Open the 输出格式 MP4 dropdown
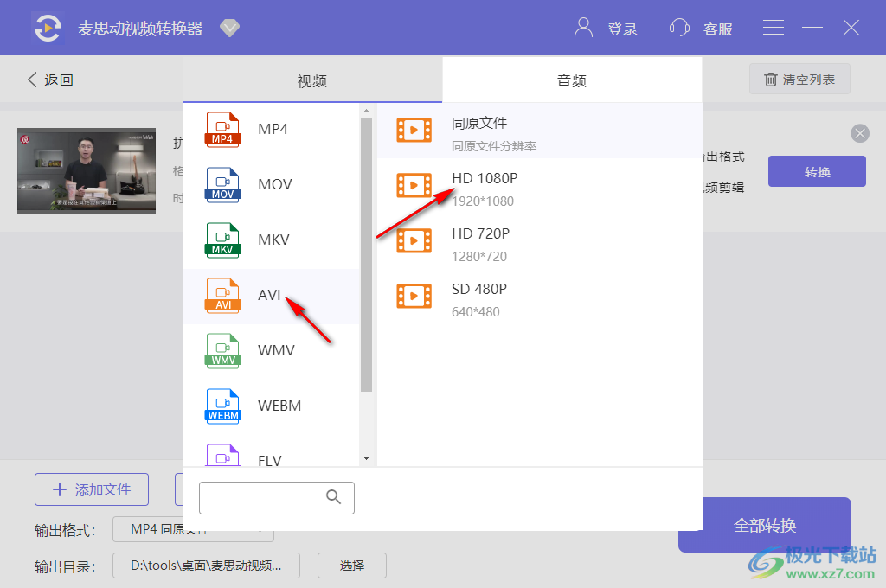 [193, 529]
